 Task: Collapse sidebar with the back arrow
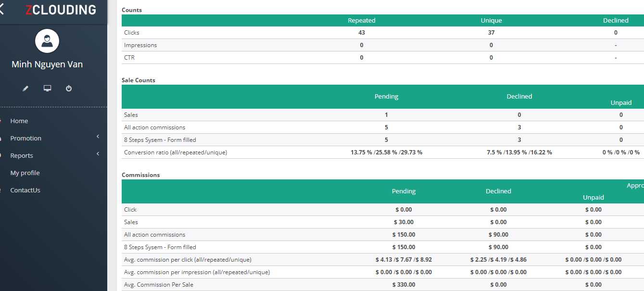click(x=1, y=10)
